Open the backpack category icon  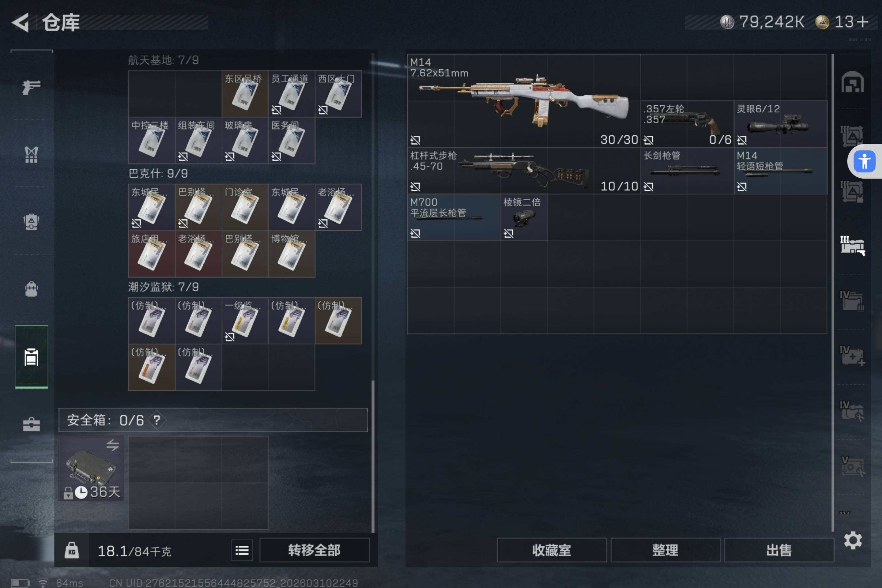pyautogui.click(x=31, y=289)
